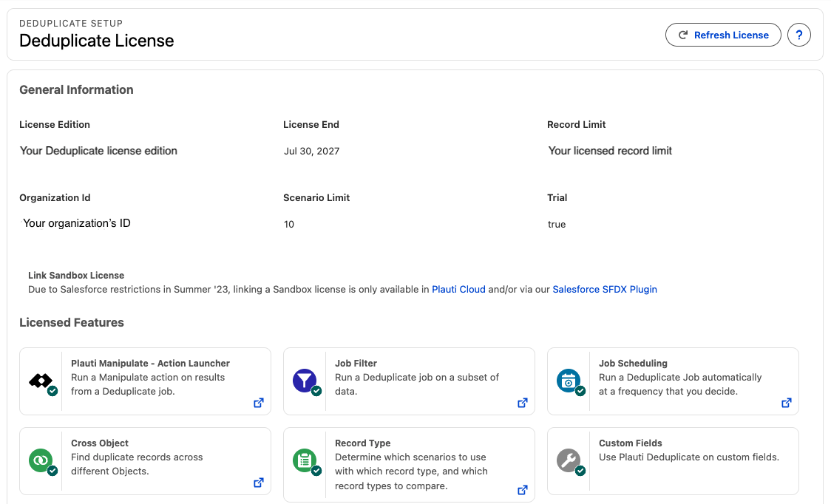Select the Custom Fields feature card title
Screen dimensions: 831x504
(630, 443)
